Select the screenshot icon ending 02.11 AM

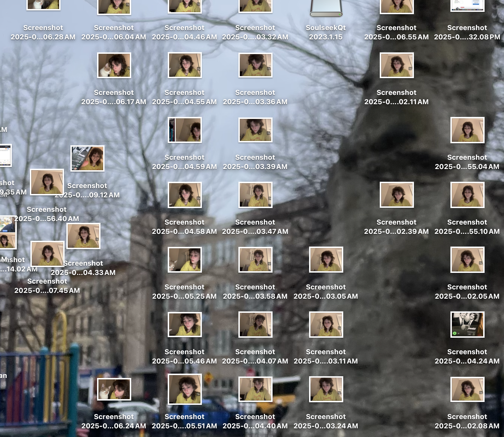point(397,65)
